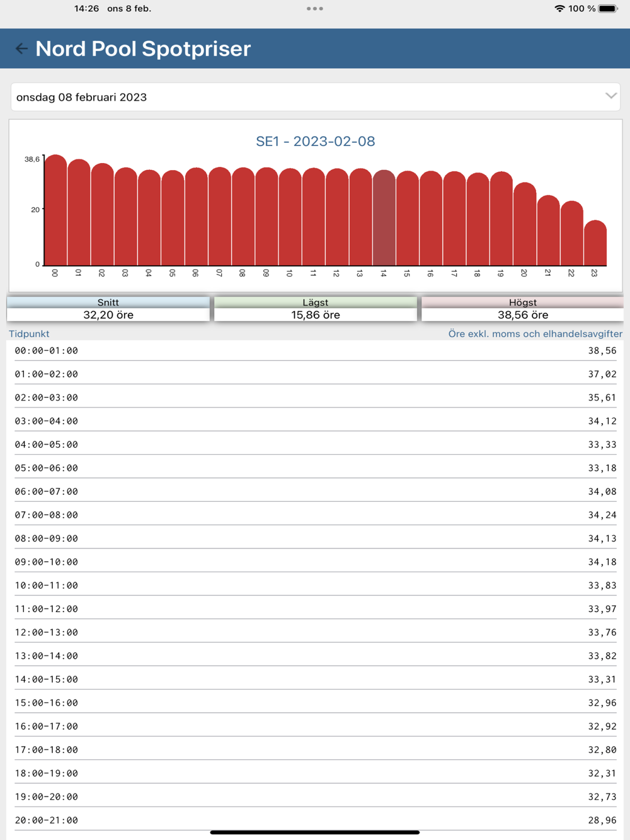The image size is (630, 840).
Task: Tap the three-dot multitasking indicator
Action: tap(315, 9)
